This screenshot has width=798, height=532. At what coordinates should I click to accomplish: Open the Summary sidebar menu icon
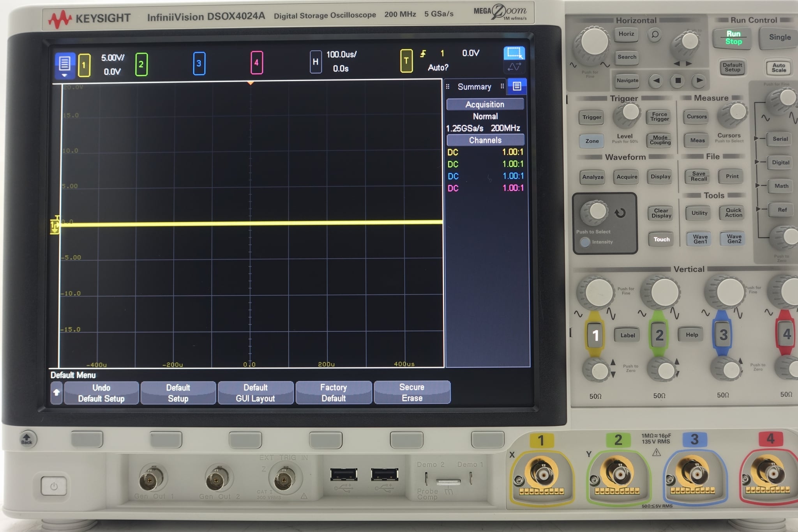(517, 86)
